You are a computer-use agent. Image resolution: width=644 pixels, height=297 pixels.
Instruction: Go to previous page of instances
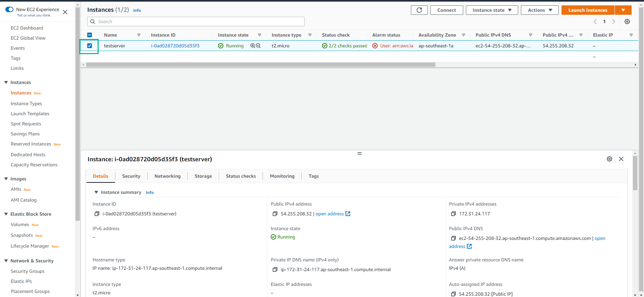(x=595, y=22)
